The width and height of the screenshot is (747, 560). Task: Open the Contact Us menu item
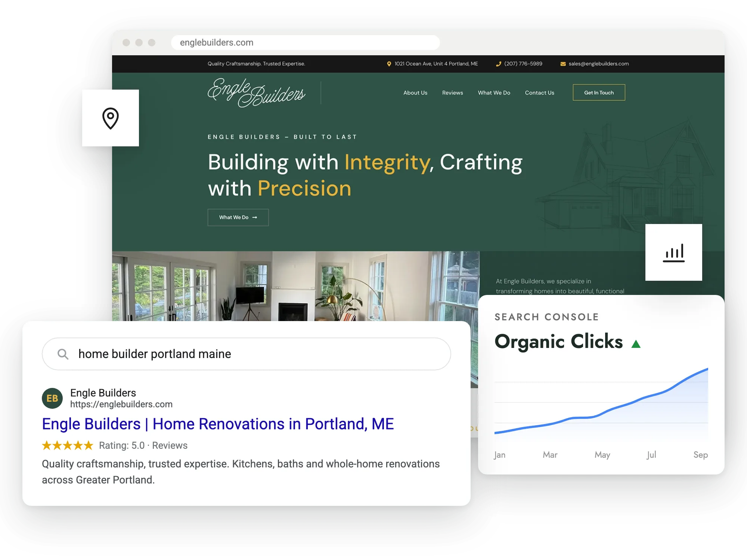coord(540,93)
